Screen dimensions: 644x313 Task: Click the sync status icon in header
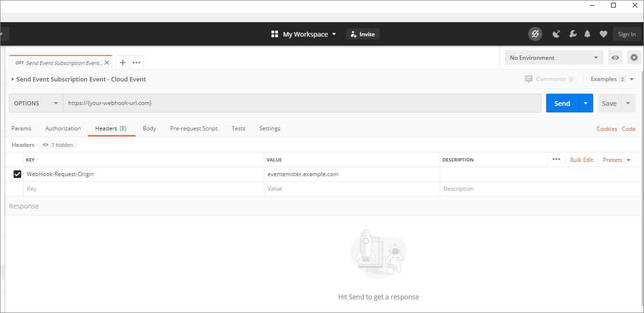535,34
